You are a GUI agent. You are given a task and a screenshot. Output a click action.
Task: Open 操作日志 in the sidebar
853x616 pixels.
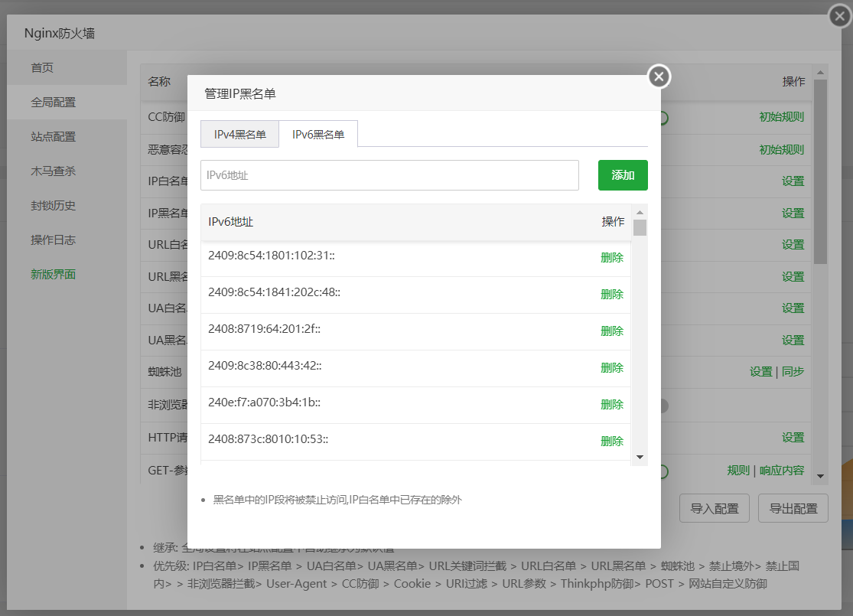tap(67, 240)
